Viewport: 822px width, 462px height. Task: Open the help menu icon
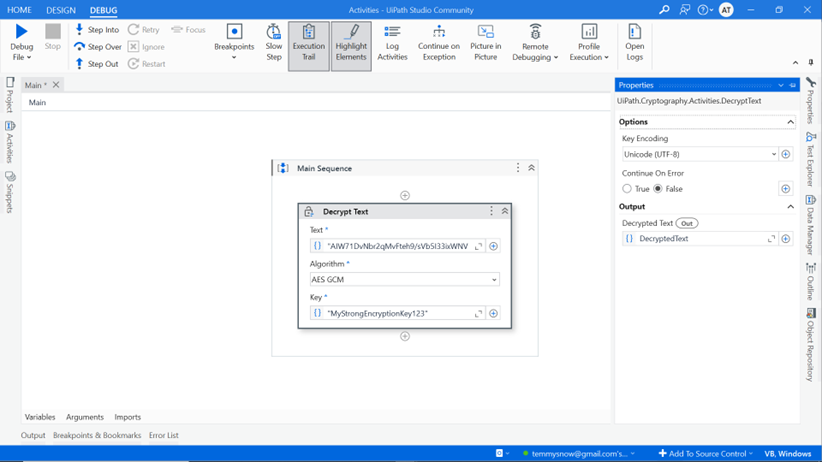pos(705,9)
